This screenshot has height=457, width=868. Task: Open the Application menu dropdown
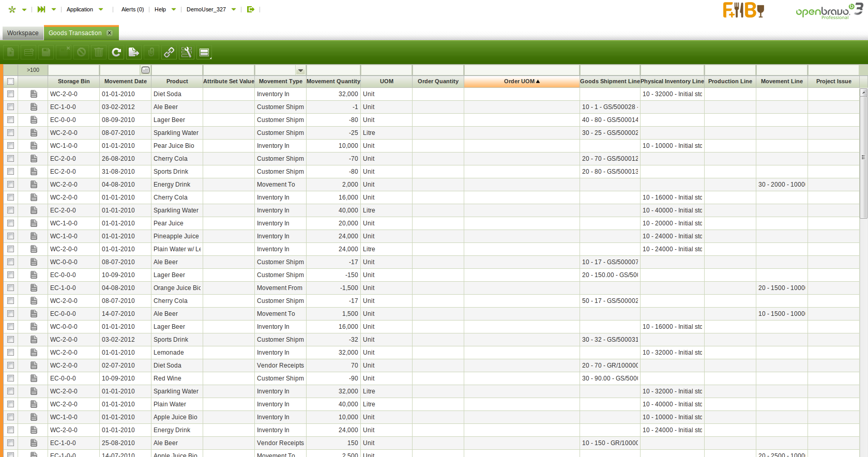click(x=85, y=9)
